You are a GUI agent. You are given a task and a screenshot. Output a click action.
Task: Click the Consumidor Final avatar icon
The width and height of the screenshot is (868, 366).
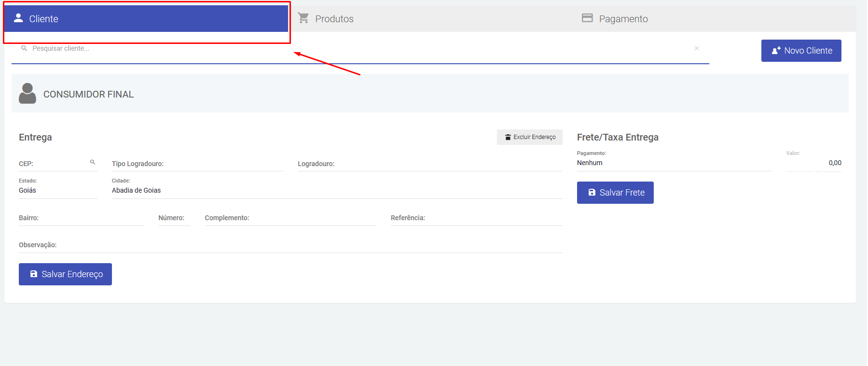point(28,94)
